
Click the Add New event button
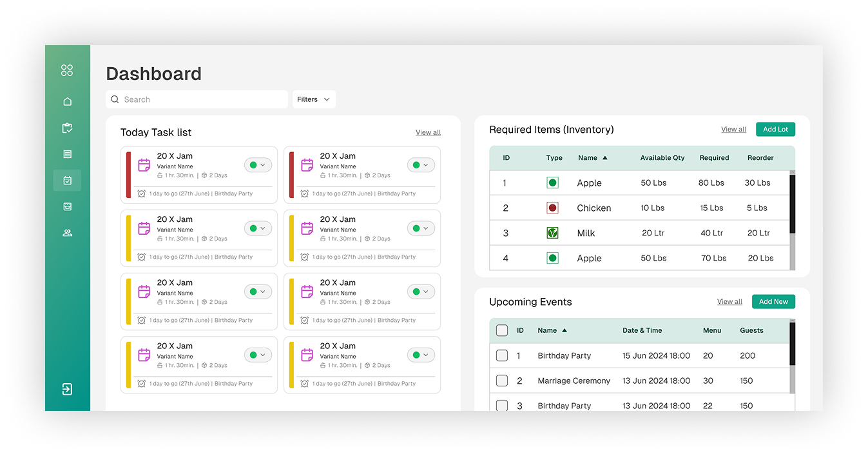click(773, 301)
